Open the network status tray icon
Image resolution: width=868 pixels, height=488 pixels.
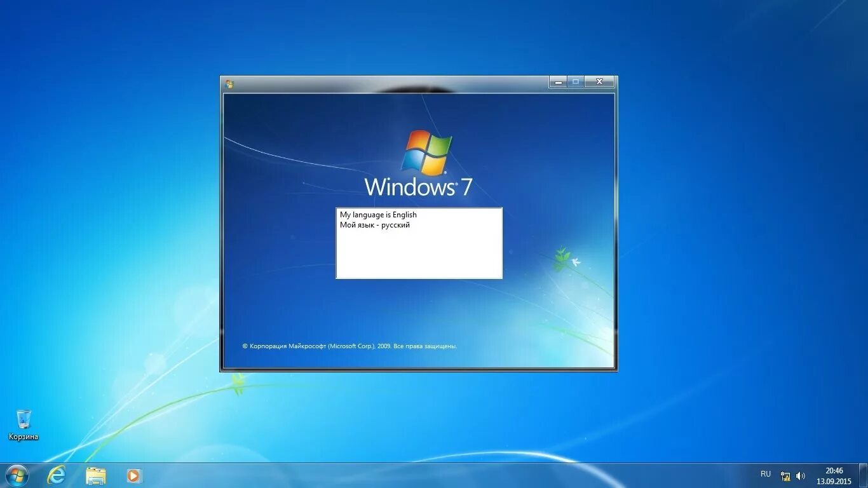coord(785,476)
